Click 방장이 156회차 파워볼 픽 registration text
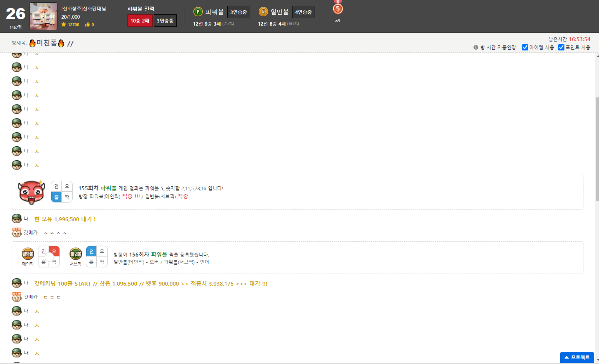This screenshot has height=364, width=599. point(161,255)
